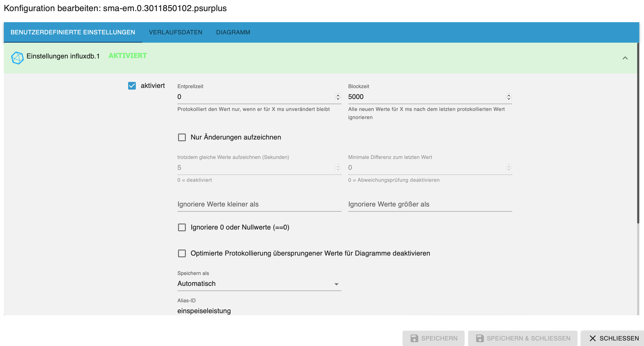This screenshot has height=346, width=644.
Task: Click the save icon on Speichern & Schliessen
Action: (x=480, y=338)
